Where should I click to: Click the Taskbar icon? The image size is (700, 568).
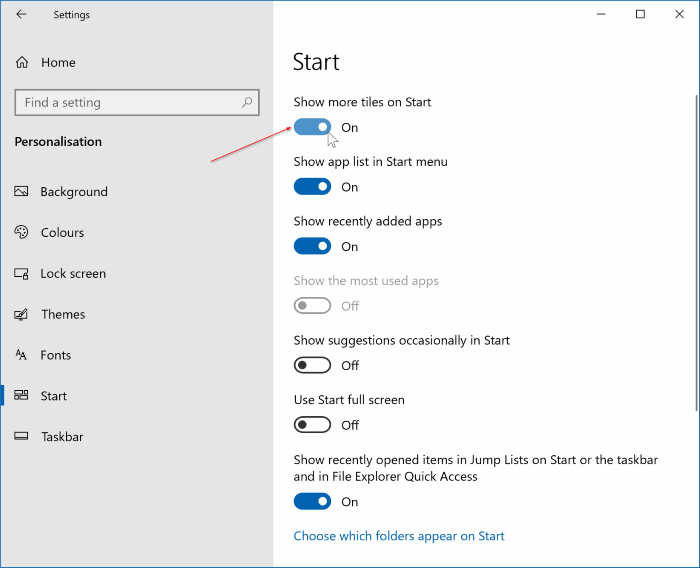coord(21,436)
